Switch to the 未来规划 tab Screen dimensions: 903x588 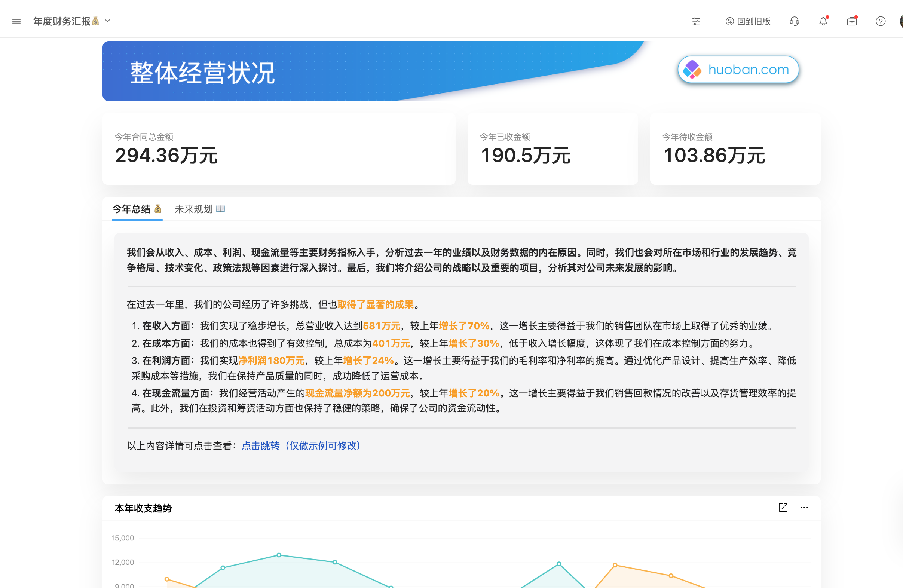point(200,209)
